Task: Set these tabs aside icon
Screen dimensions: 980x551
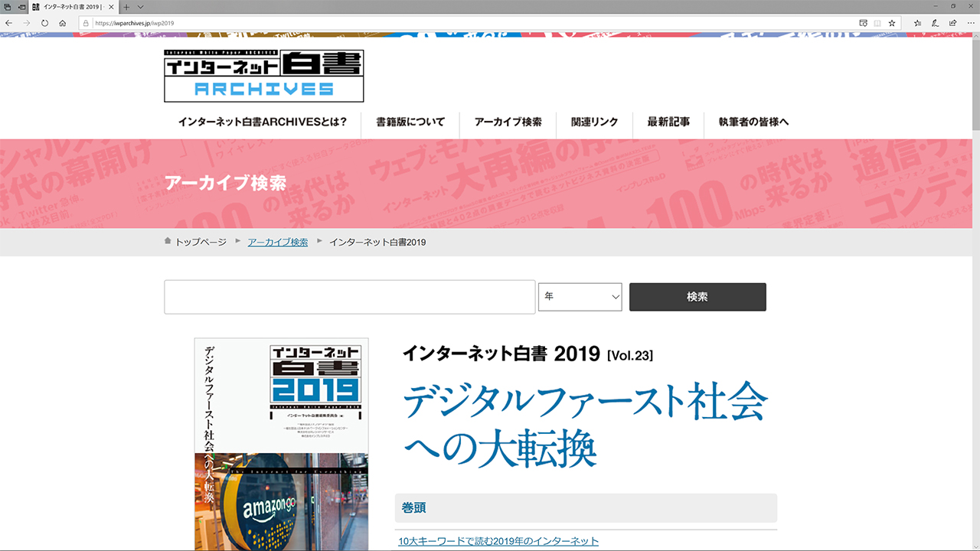Action: click(21, 6)
